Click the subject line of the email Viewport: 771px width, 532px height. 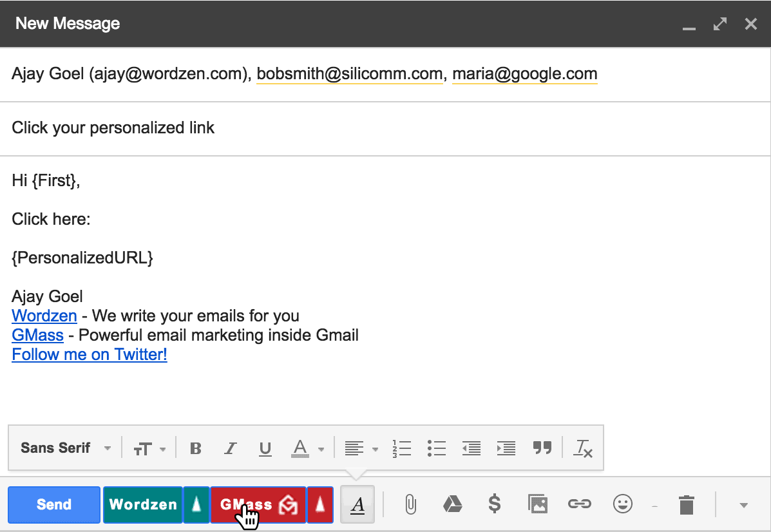[113, 128]
